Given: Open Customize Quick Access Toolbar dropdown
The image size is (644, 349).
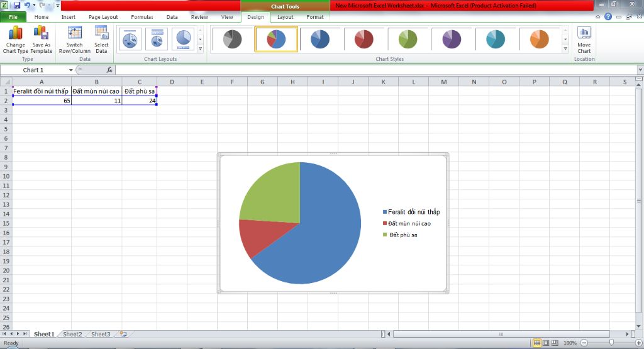Looking at the screenshot, I should tap(57, 6).
